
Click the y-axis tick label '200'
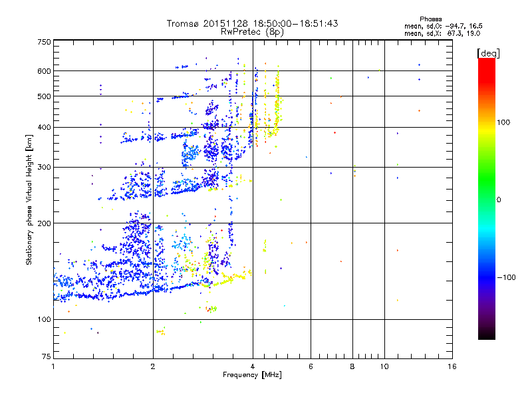tap(44, 223)
